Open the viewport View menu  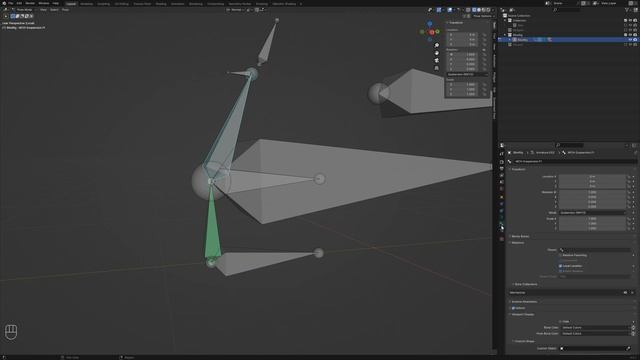(x=43, y=9)
